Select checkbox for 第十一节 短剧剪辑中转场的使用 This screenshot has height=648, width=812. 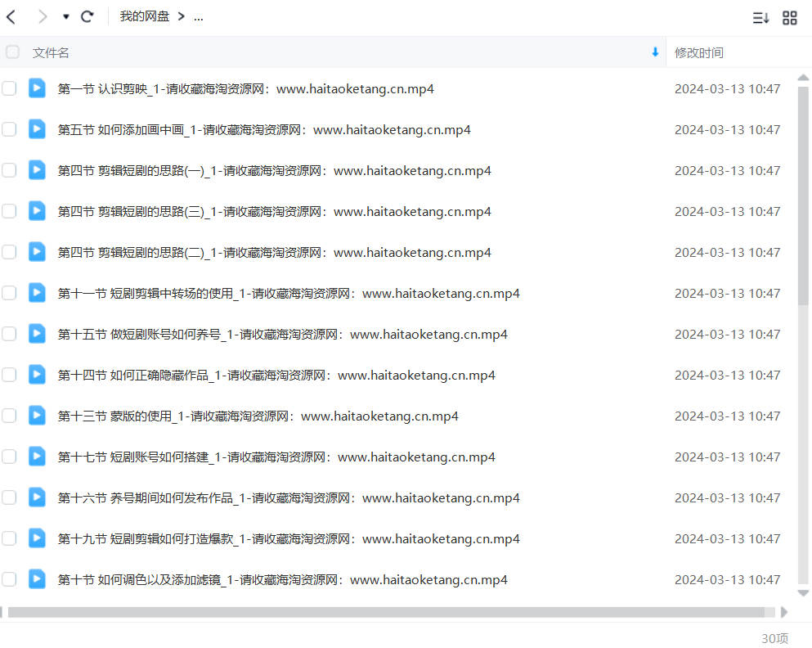(9, 293)
